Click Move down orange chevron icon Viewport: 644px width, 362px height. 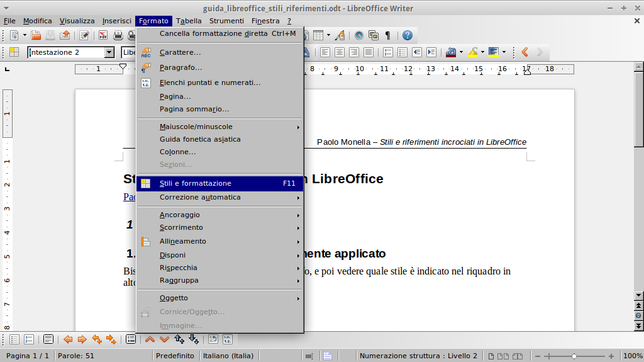[164, 339]
